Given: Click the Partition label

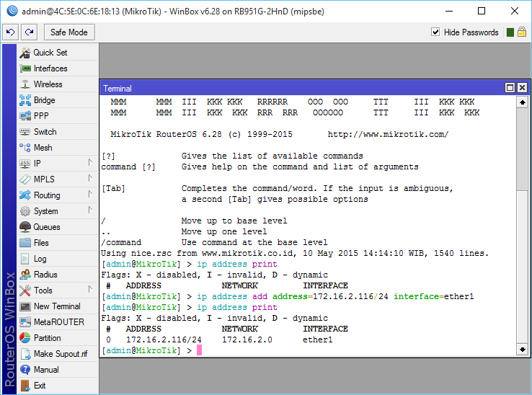Looking at the screenshot, I should 47,338.
